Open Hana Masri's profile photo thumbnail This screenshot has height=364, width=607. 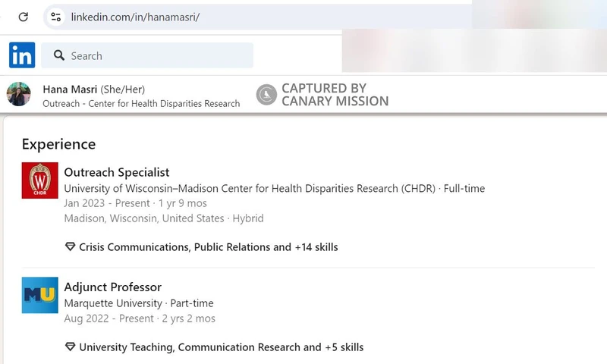pos(18,94)
